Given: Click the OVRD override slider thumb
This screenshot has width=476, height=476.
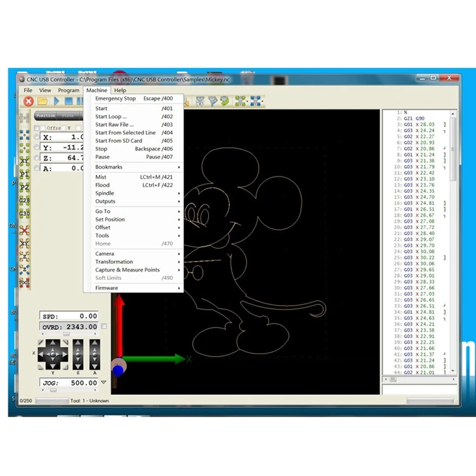Looking at the screenshot, I should click(66, 334).
